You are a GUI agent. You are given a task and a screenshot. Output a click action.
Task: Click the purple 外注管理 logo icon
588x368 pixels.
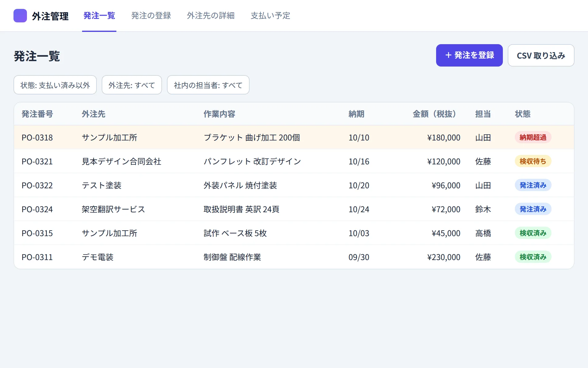coord(20,16)
